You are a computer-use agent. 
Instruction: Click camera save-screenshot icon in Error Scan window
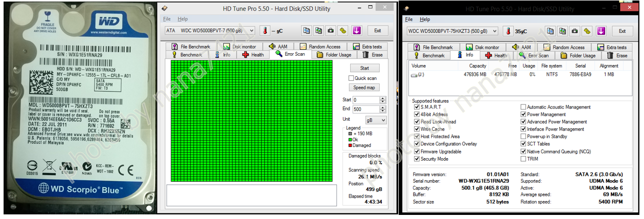click(331, 31)
